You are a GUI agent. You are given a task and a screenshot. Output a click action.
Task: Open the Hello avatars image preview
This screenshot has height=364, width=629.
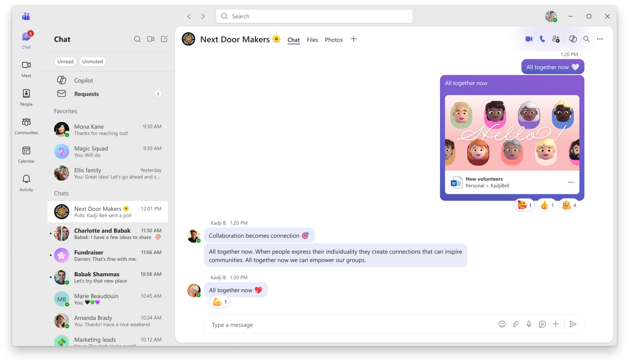(x=512, y=133)
